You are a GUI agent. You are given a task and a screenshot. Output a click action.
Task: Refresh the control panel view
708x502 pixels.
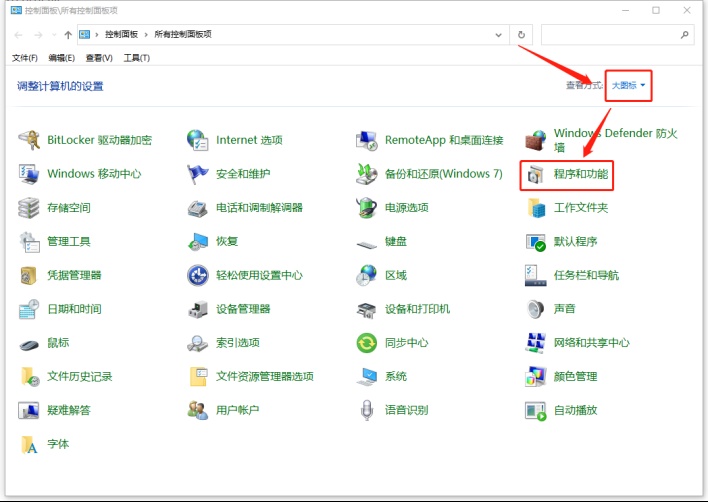coord(521,35)
